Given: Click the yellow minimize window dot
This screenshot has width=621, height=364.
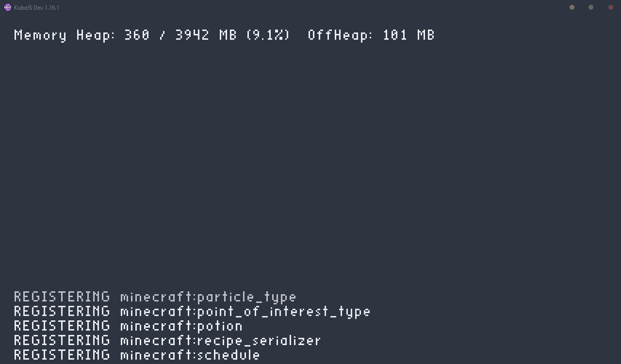Looking at the screenshot, I should coord(572,7).
